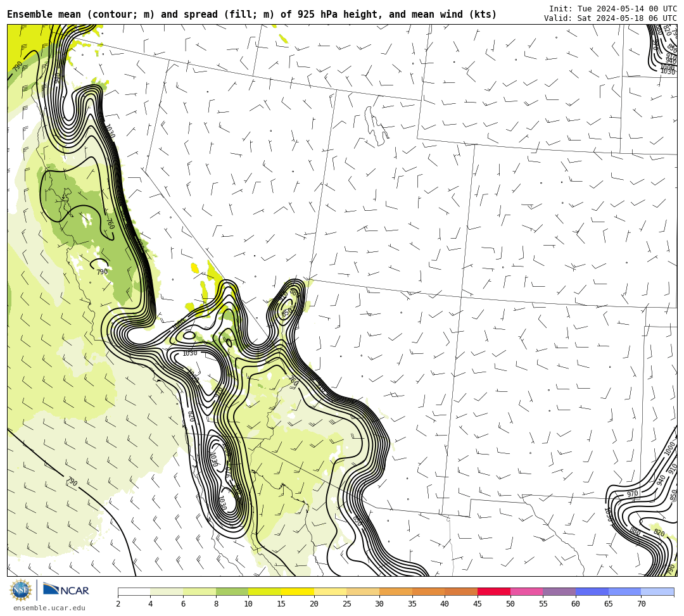Pick the periwinkle 65–70 colorbar segment
This screenshot has width=684, height=616.
[x=624, y=591]
